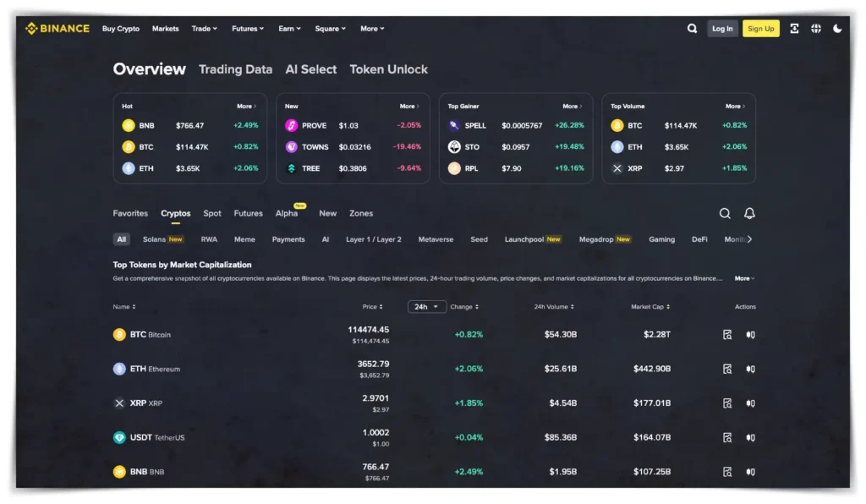
Task: Open the detail icon in the BTC row
Action: tap(727, 335)
